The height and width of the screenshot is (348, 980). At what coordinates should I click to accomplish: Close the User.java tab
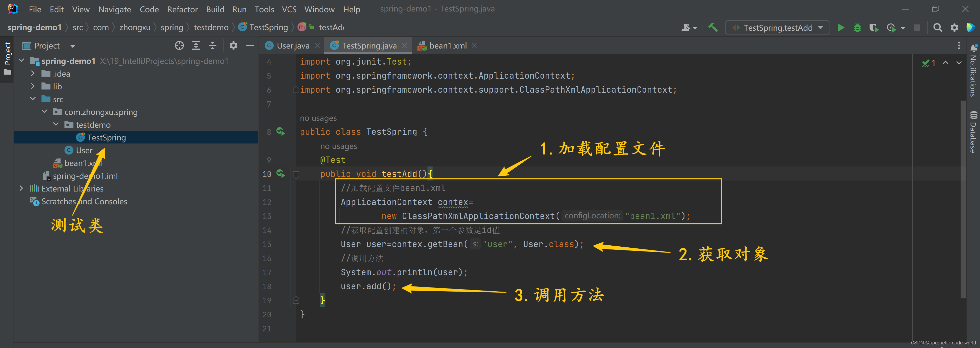point(317,46)
